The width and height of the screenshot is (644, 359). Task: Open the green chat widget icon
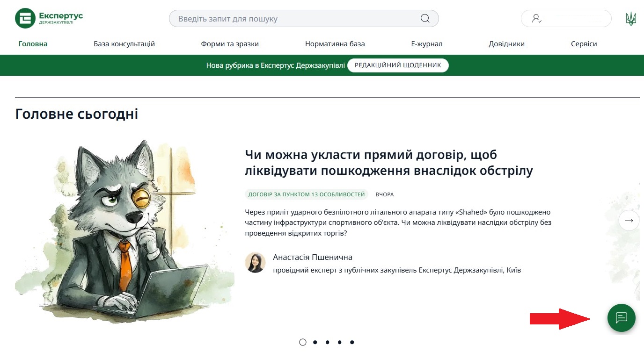tap(622, 318)
